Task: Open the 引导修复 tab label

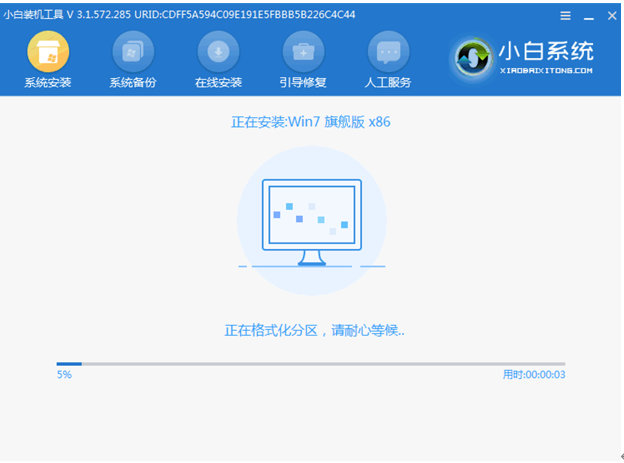Action: pyautogui.click(x=303, y=82)
